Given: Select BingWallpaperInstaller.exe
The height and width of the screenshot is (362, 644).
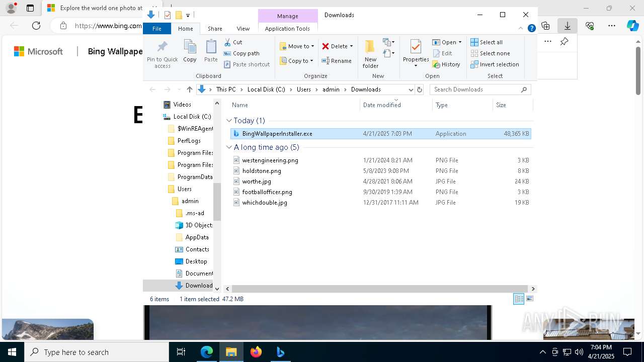Looking at the screenshot, I should [380, 134].
